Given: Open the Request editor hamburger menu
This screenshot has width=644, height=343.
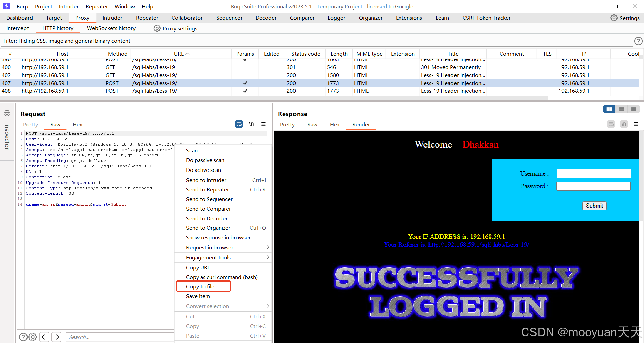Looking at the screenshot, I should click(x=264, y=124).
